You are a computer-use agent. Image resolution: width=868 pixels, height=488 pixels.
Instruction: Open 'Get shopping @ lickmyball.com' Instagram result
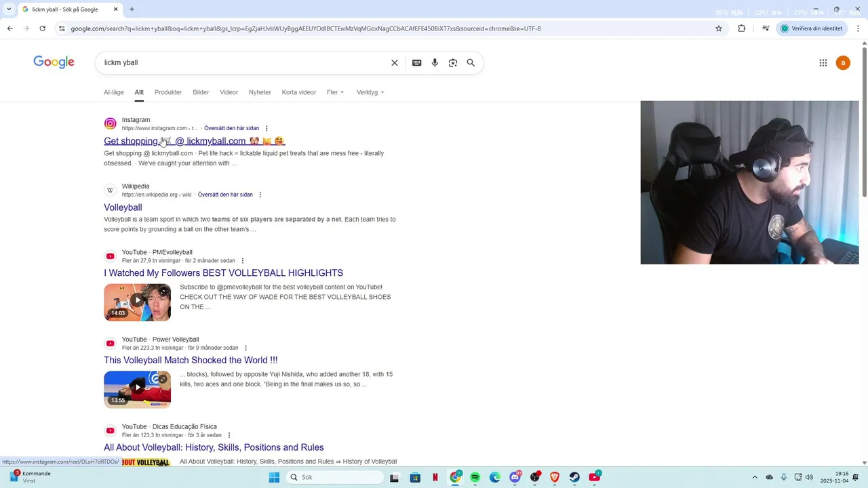195,141
